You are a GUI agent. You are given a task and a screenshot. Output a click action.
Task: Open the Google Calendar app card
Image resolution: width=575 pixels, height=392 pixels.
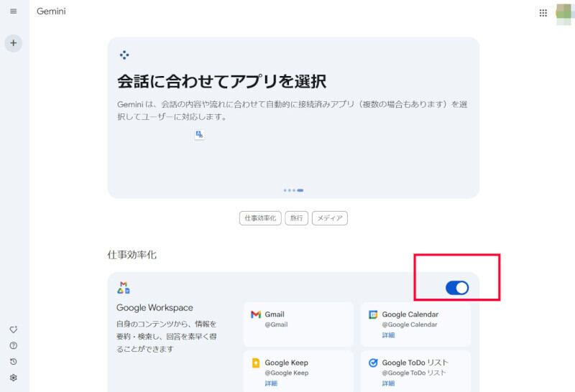[415, 325]
